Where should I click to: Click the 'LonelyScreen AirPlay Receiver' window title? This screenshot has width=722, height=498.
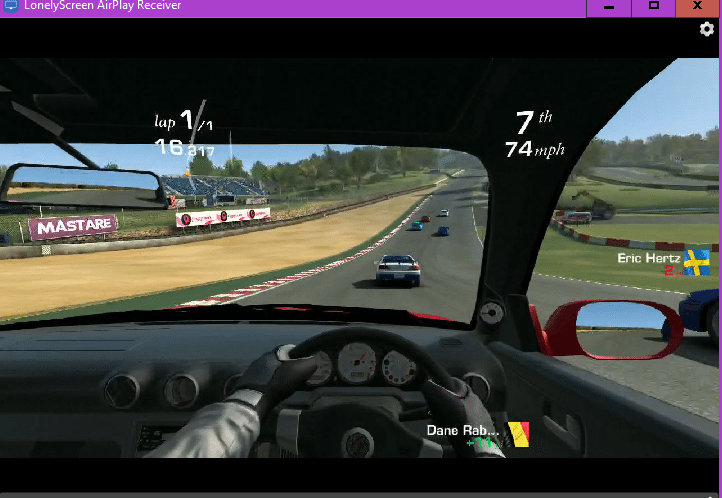click(x=103, y=6)
